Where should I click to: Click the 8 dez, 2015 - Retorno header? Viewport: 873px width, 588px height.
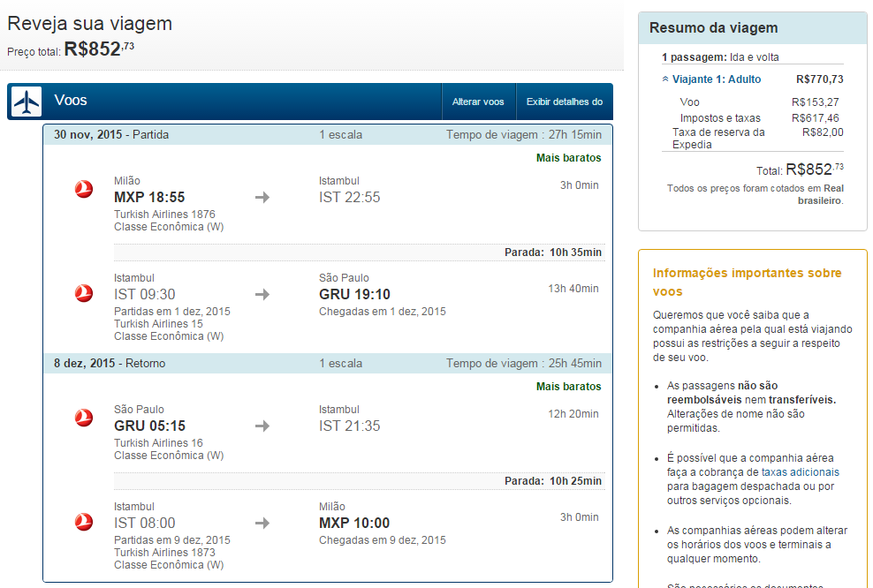[110, 363]
